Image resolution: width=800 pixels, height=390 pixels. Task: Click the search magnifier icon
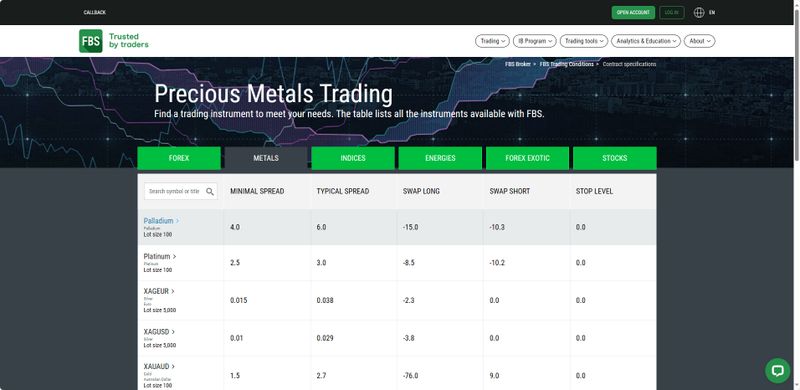click(210, 191)
